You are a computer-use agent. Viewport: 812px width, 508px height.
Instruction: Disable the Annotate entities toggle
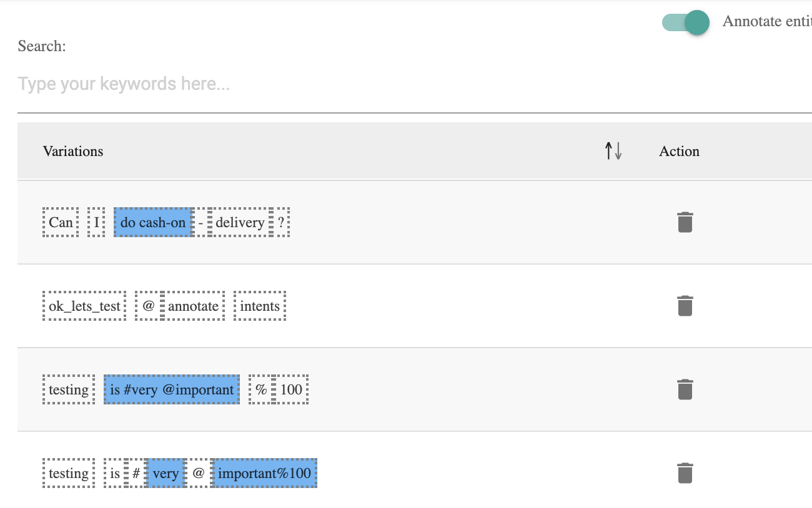685,22
